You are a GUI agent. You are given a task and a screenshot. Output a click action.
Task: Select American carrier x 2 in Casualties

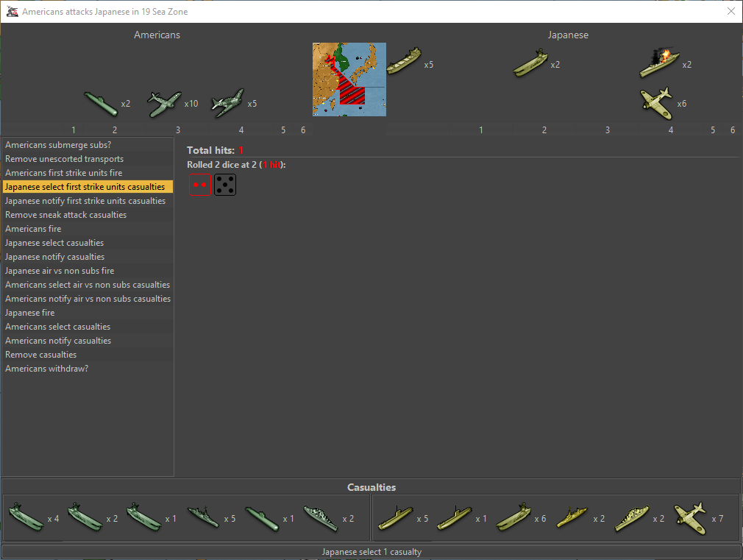(x=85, y=517)
